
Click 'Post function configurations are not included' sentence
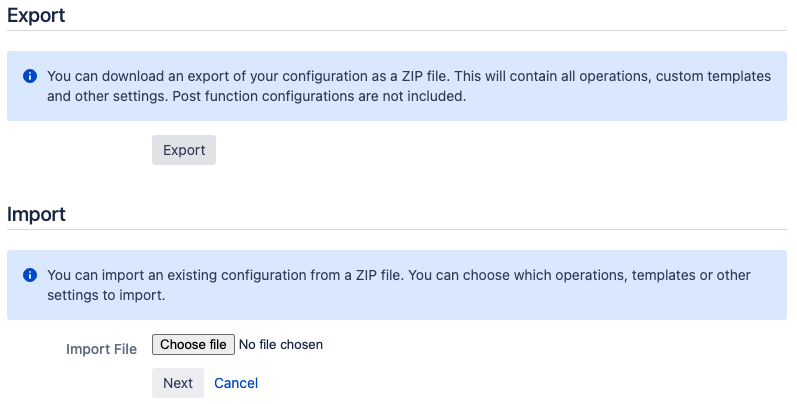tap(319, 96)
